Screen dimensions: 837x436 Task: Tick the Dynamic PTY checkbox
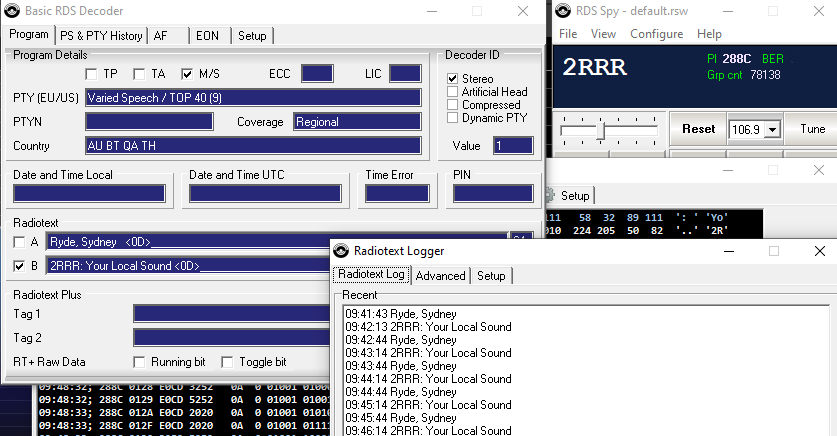(x=453, y=118)
